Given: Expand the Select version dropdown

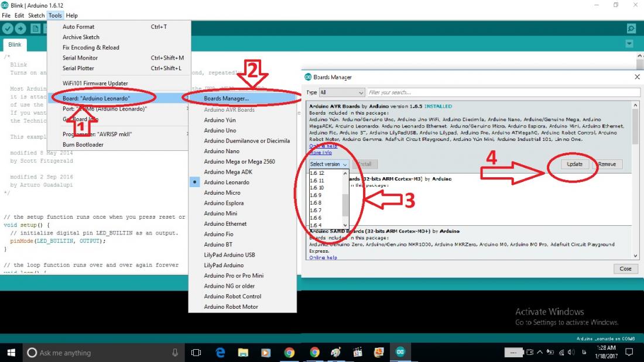Looking at the screenshot, I should pos(328,164).
